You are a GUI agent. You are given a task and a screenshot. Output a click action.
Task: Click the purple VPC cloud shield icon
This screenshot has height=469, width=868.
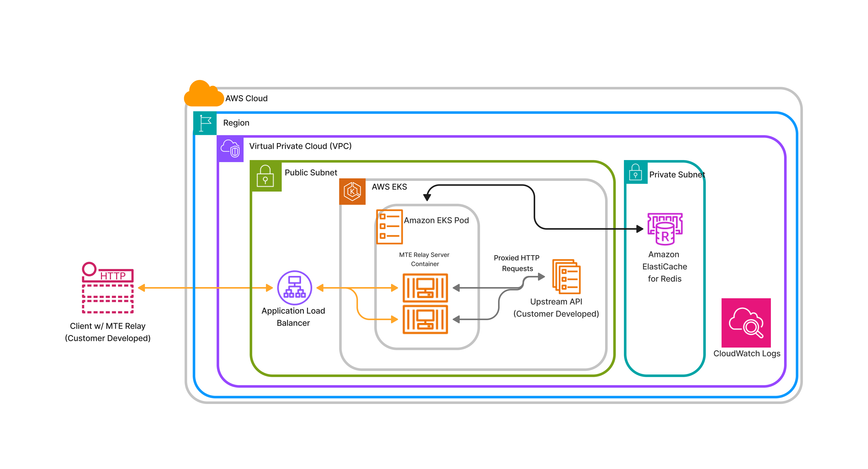point(231,148)
